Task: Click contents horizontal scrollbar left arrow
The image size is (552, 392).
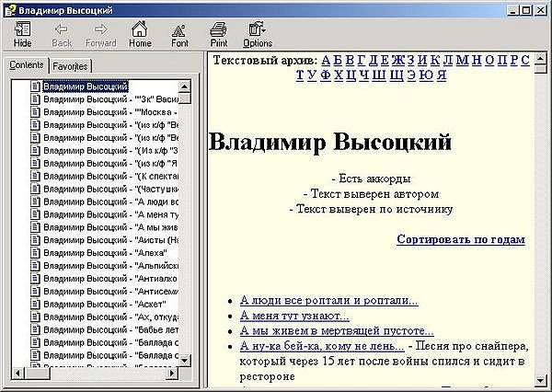Action: tap(18, 373)
